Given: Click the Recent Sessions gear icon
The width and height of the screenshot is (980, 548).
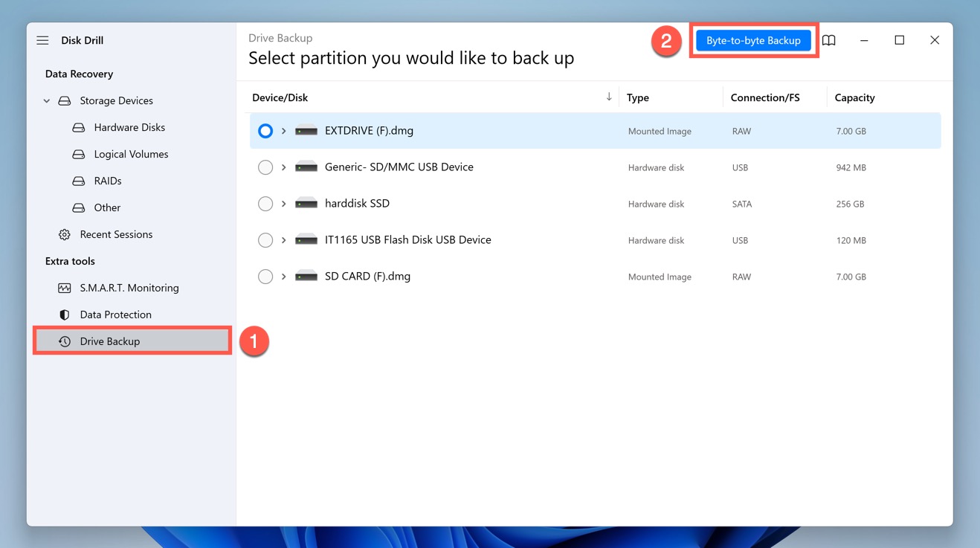Looking at the screenshot, I should pos(65,234).
